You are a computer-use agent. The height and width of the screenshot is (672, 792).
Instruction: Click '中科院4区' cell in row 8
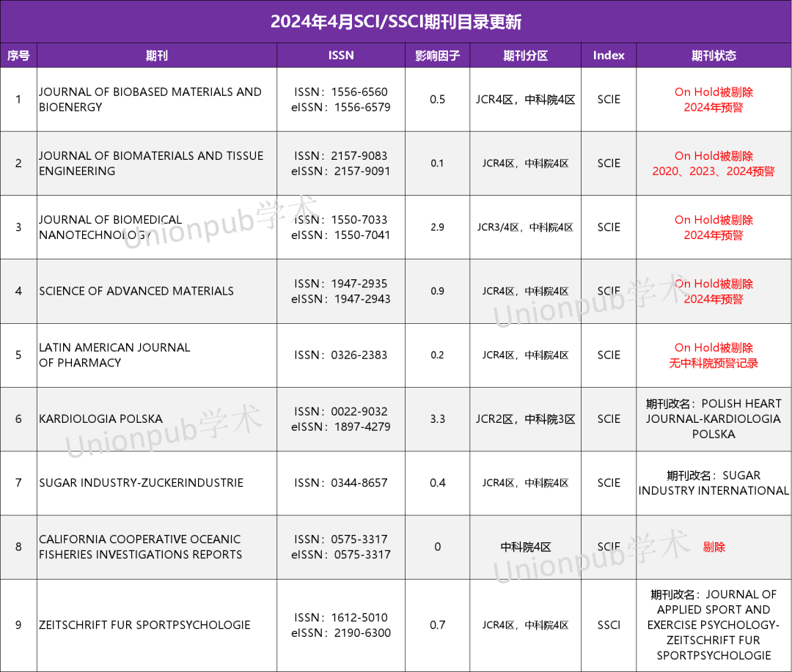pos(525,547)
